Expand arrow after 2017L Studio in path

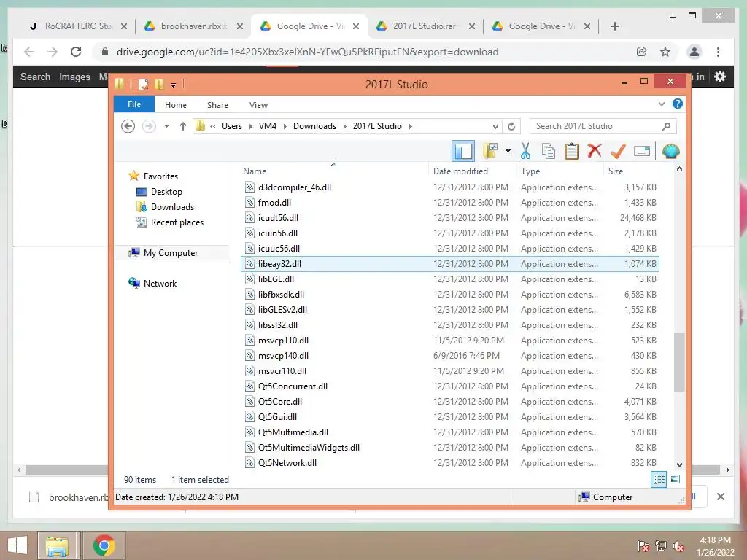[x=410, y=126]
